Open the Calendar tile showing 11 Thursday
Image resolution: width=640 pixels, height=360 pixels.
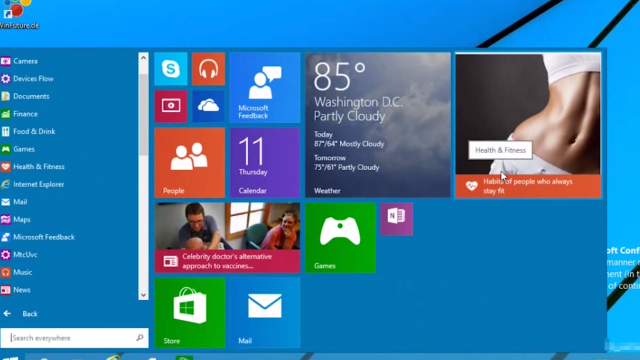[264, 162]
